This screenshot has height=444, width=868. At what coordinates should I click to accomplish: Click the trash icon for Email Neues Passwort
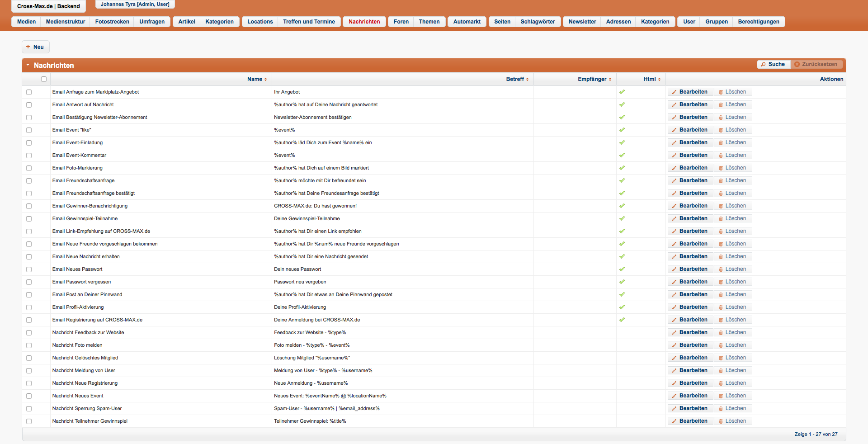pyautogui.click(x=721, y=269)
